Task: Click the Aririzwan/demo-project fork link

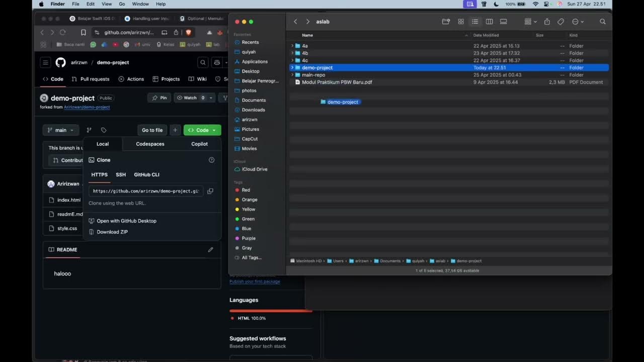Action: [x=87, y=107]
